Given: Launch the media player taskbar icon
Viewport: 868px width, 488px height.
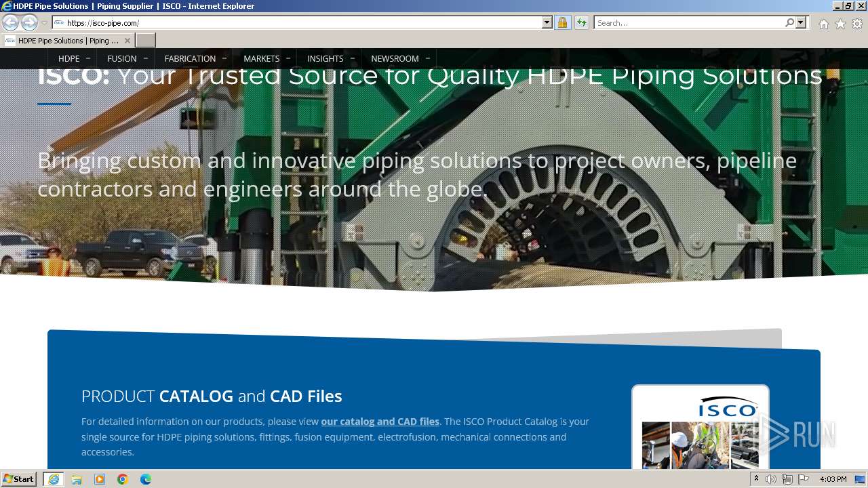Looking at the screenshot, I should point(100,479).
